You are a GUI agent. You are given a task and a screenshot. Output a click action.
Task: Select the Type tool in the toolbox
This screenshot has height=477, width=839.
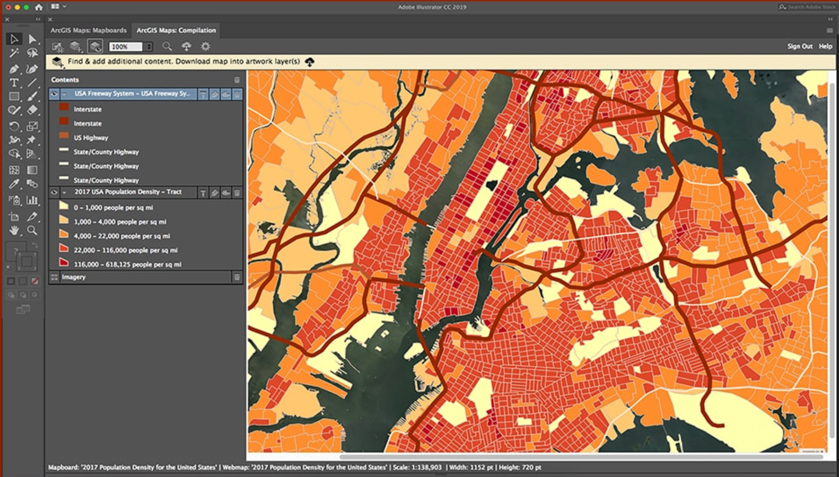pos(14,83)
